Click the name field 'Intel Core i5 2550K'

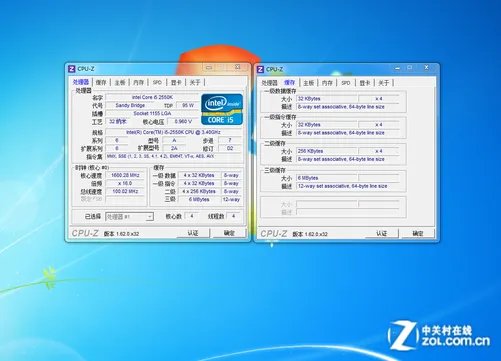coord(152,97)
